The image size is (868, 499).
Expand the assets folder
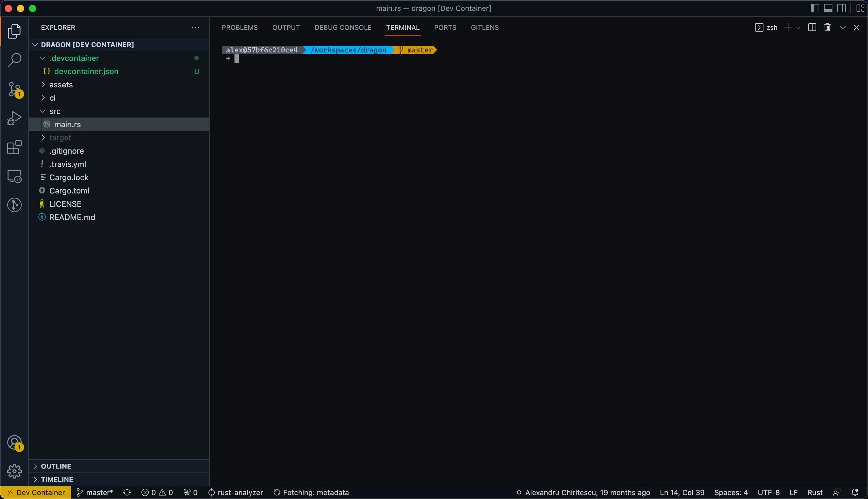tap(61, 85)
